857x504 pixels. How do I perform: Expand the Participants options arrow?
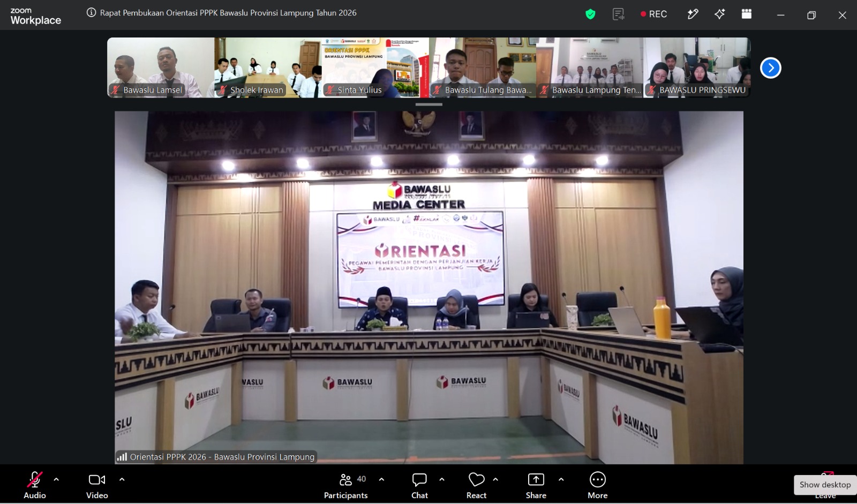[x=381, y=479]
